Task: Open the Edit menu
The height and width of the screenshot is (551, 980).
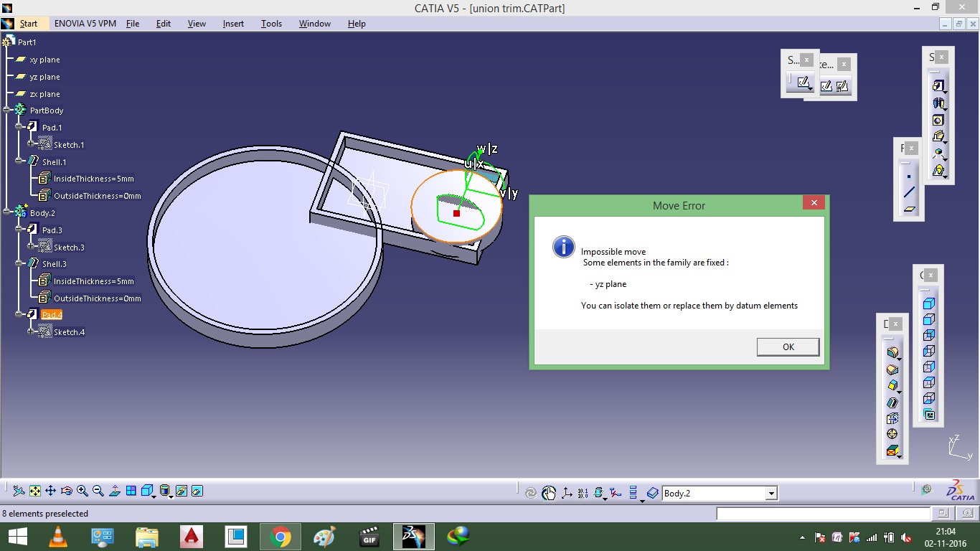Action: click(164, 24)
